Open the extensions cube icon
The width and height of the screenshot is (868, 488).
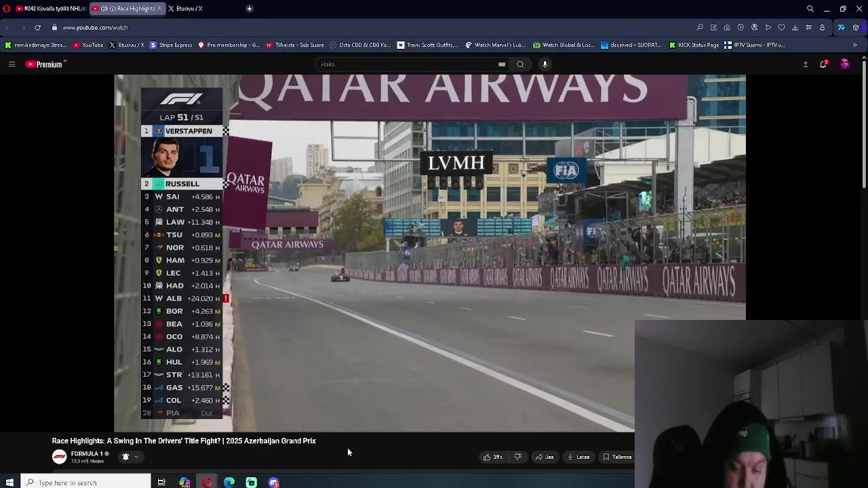[856, 28]
